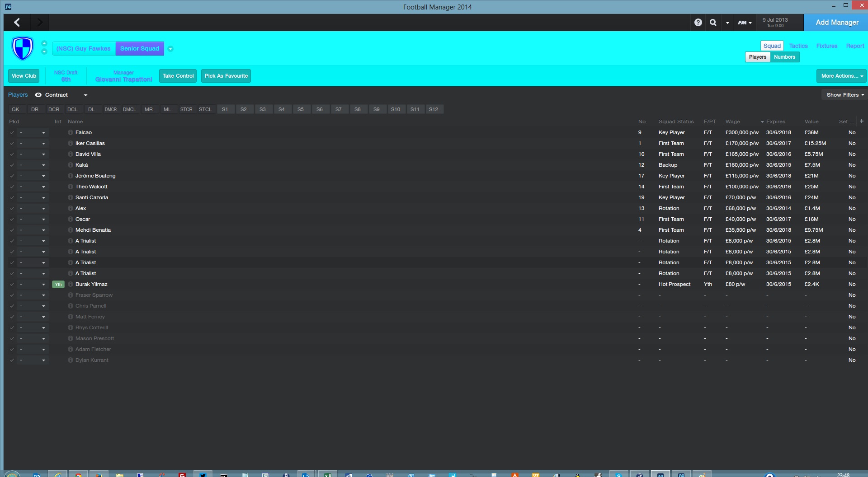Open info icon for Burak Yilmaz
Image resolution: width=868 pixels, height=477 pixels.
pyautogui.click(x=71, y=284)
